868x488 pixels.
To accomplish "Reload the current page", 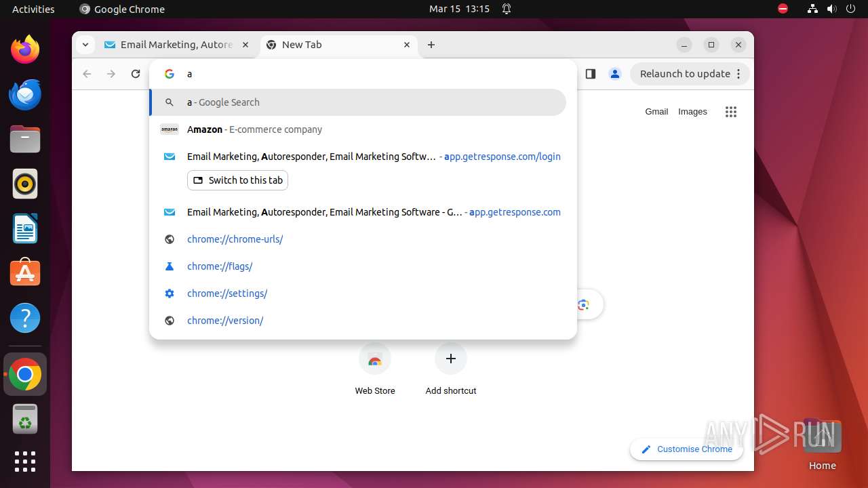I will [136, 74].
